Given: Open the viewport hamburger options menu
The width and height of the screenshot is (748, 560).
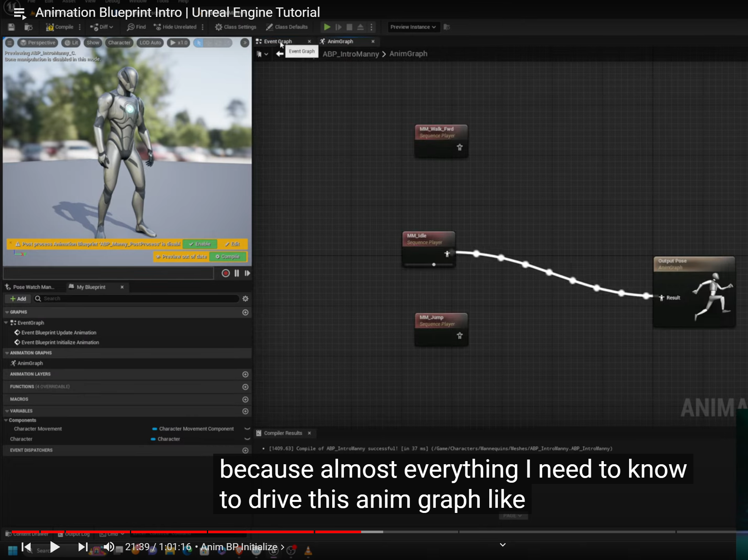Looking at the screenshot, I should coord(10,43).
